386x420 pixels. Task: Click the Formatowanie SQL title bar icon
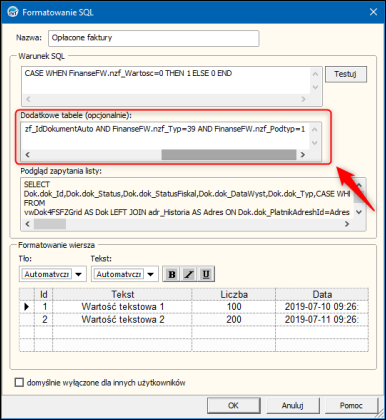(x=12, y=12)
